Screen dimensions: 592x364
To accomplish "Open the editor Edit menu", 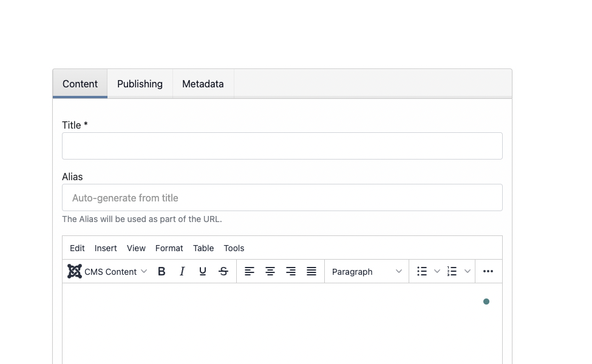I will [x=77, y=248].
